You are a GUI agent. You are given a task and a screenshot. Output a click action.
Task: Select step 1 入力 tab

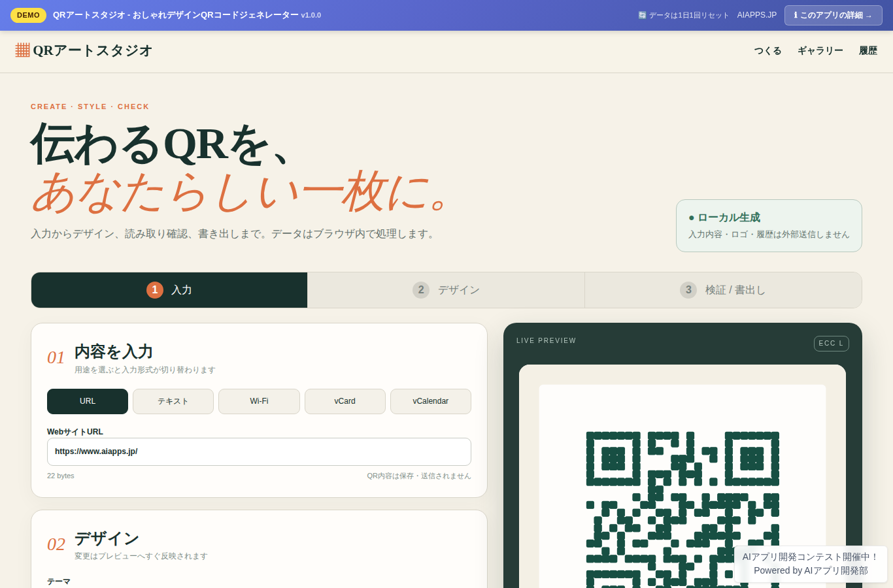[x=169, y=290]
